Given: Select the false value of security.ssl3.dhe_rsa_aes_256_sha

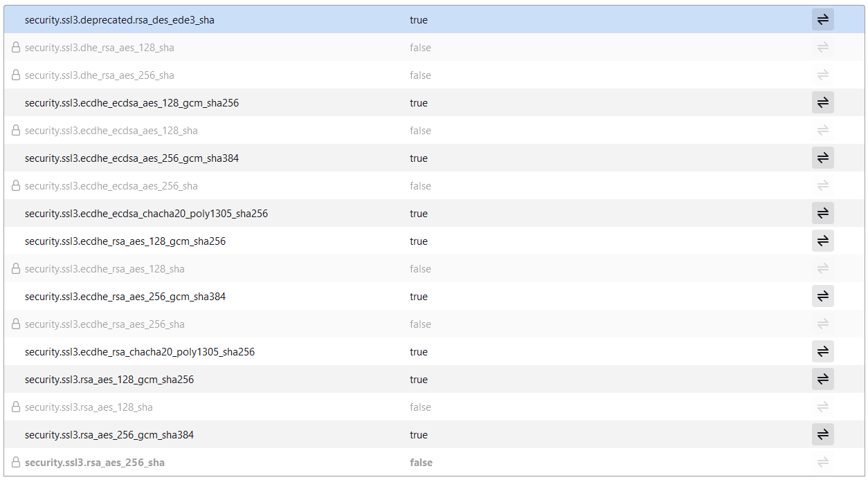Looking at the screenshot, I should point(420,75).
